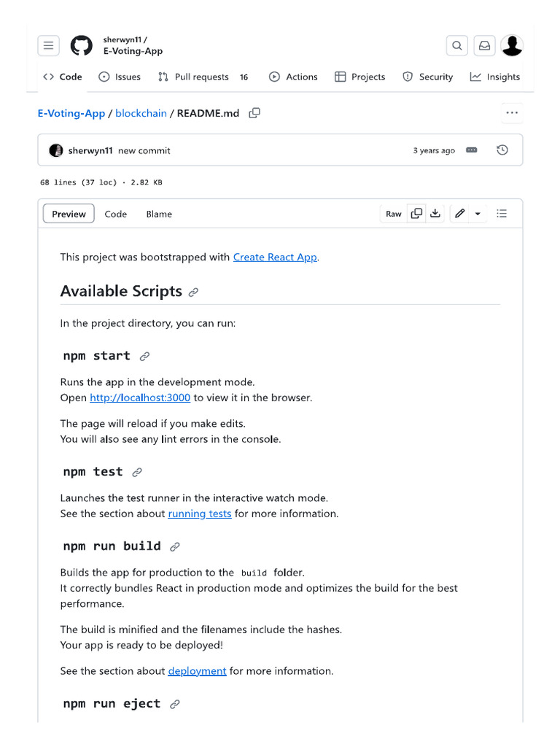View commit history clock icon

pyautogui.click(x=502, y=150)
